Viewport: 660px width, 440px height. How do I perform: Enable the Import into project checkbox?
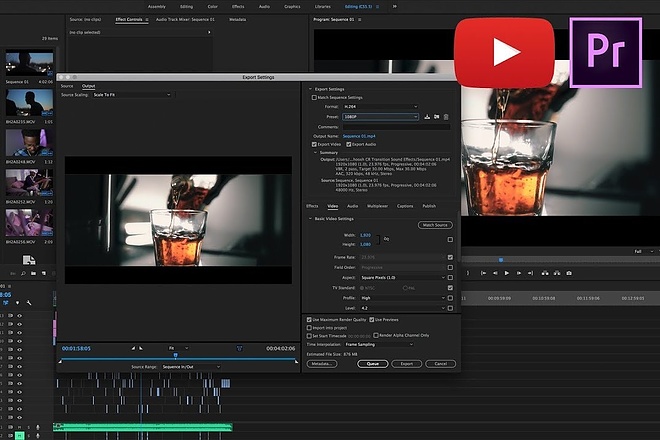309,328
